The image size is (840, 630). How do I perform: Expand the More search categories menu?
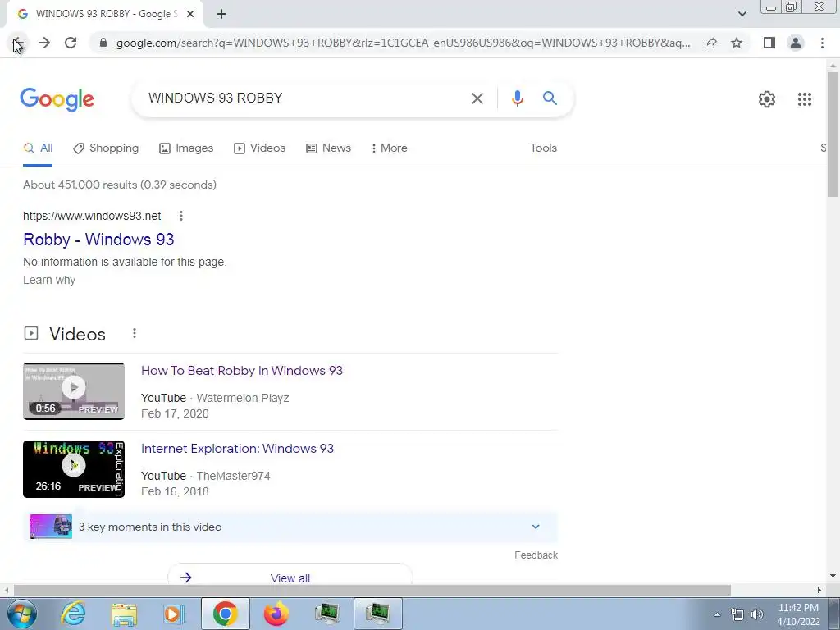[390, 148]
